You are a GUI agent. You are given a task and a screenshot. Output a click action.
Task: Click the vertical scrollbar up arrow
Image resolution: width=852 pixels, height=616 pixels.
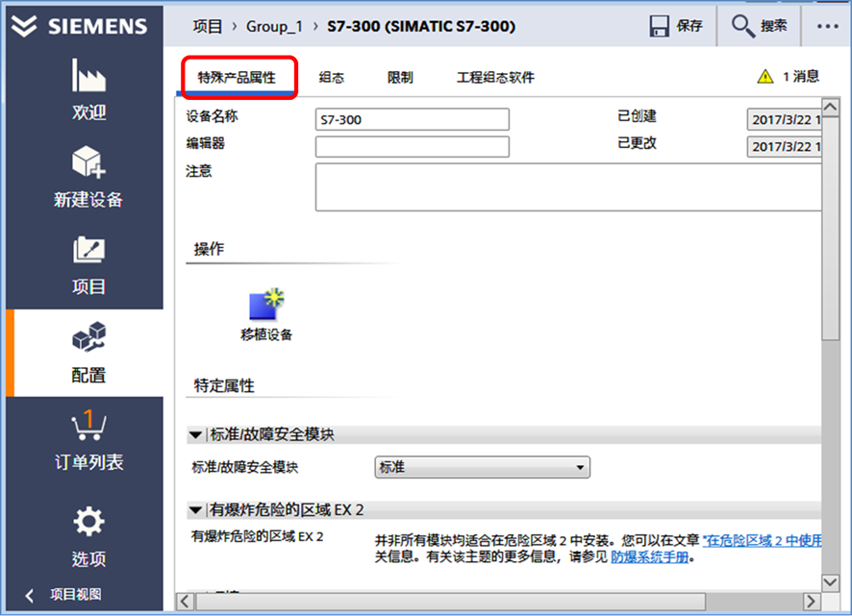(831, 107)
